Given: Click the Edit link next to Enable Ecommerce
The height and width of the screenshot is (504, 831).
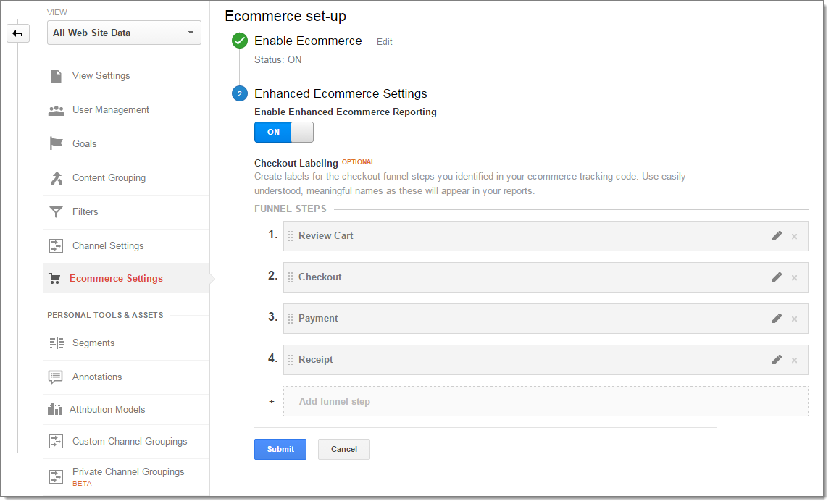Looking at the screenshot, I should [384, 41].
